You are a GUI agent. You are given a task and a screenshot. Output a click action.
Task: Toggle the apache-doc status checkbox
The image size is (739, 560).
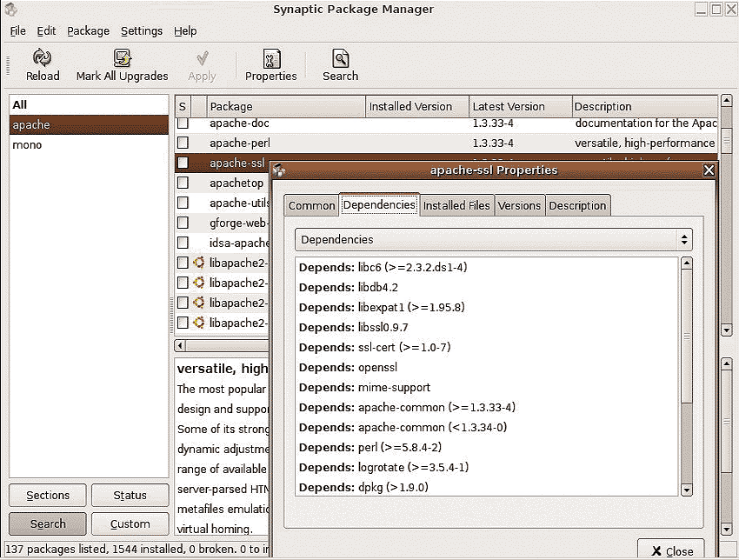click(183, 123)
